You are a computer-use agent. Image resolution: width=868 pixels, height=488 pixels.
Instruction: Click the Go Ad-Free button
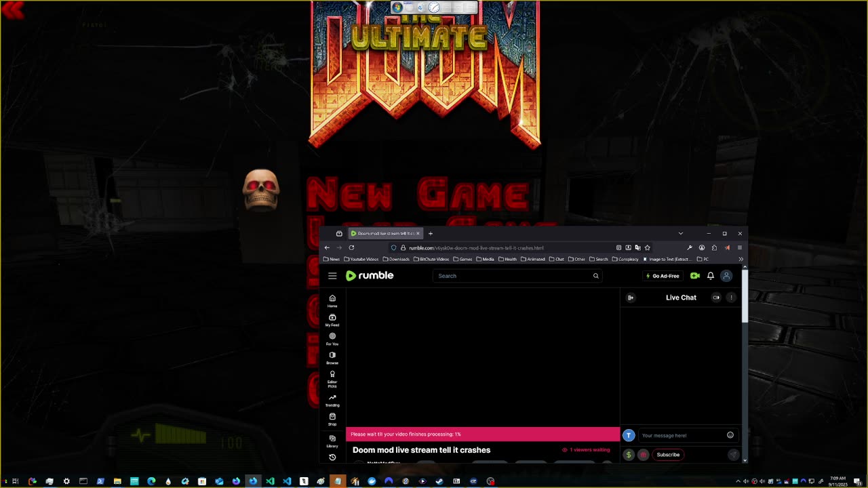663,276
